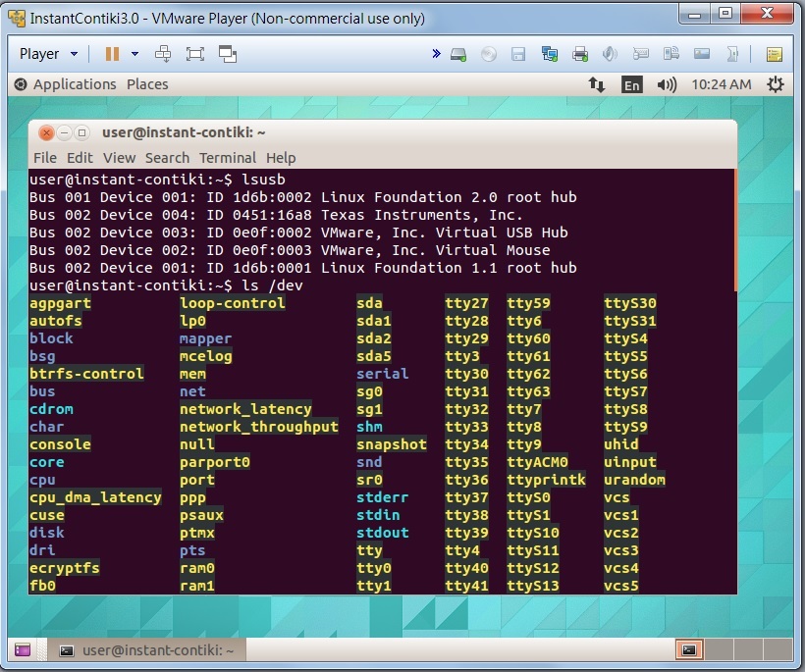Click network_throughput in the listing
805x672 pixels.
pyautogui.click(x=259, y=427)
